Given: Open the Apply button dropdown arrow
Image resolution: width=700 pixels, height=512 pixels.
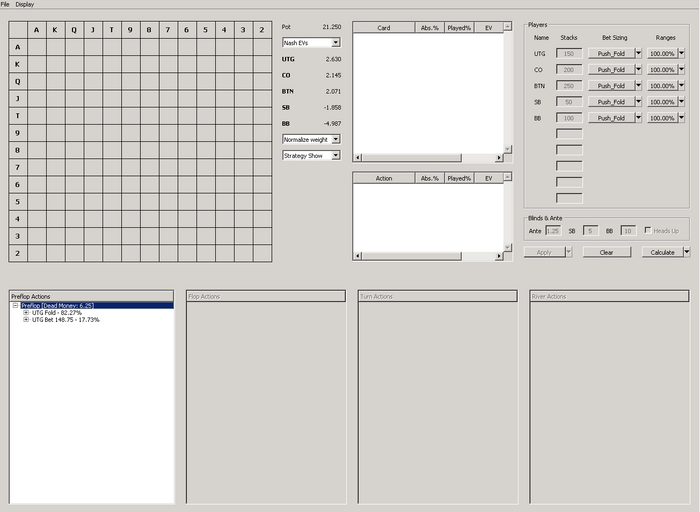Looking at the screenshot, I should (569, 252).
